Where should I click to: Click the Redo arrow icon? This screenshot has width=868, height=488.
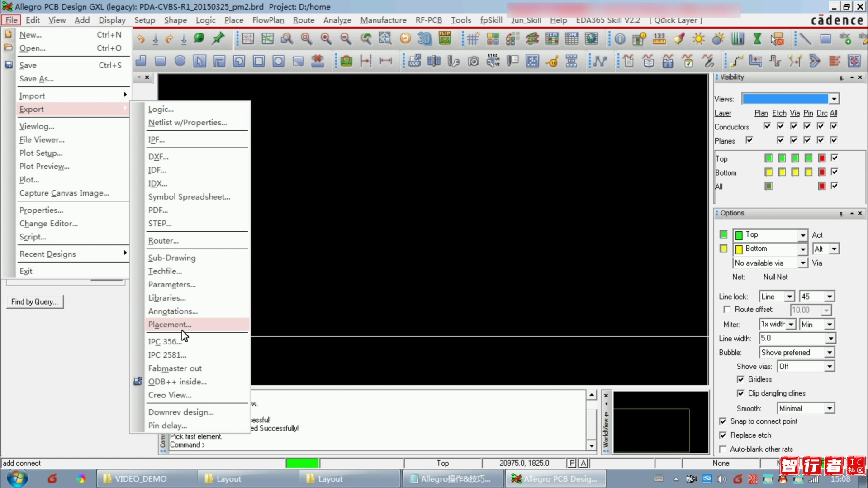[x=170, y=39]
